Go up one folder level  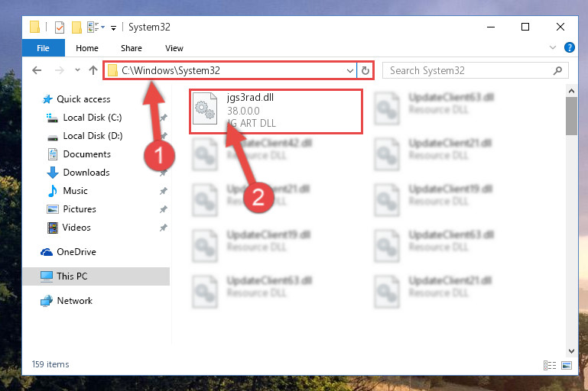(x=93, y=70)
